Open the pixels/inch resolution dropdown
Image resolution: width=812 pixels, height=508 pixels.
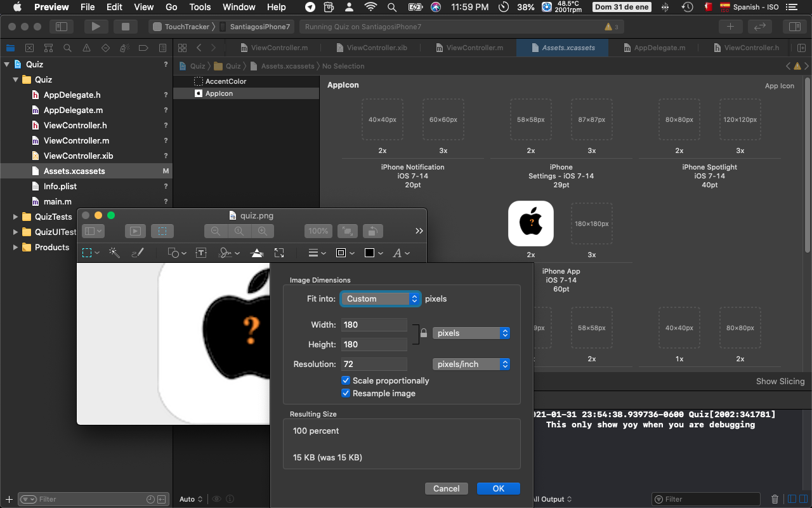471,364
